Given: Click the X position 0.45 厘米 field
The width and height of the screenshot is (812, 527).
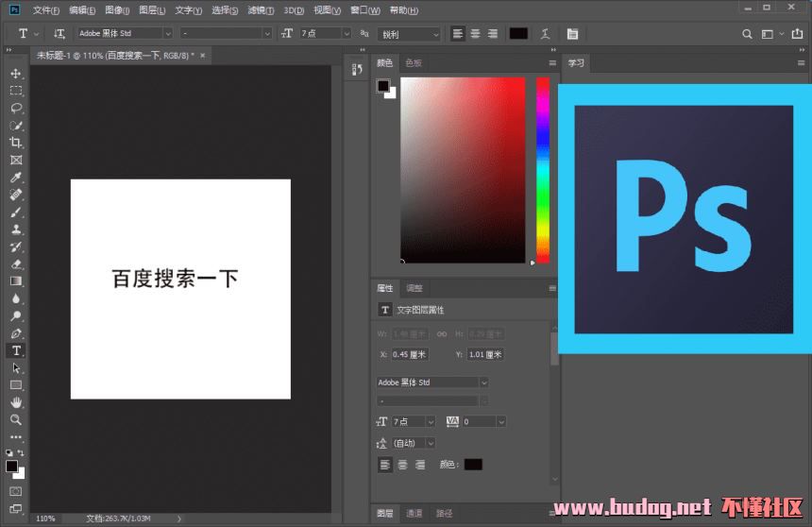Looking at the screenshot, I should (410, 354).
